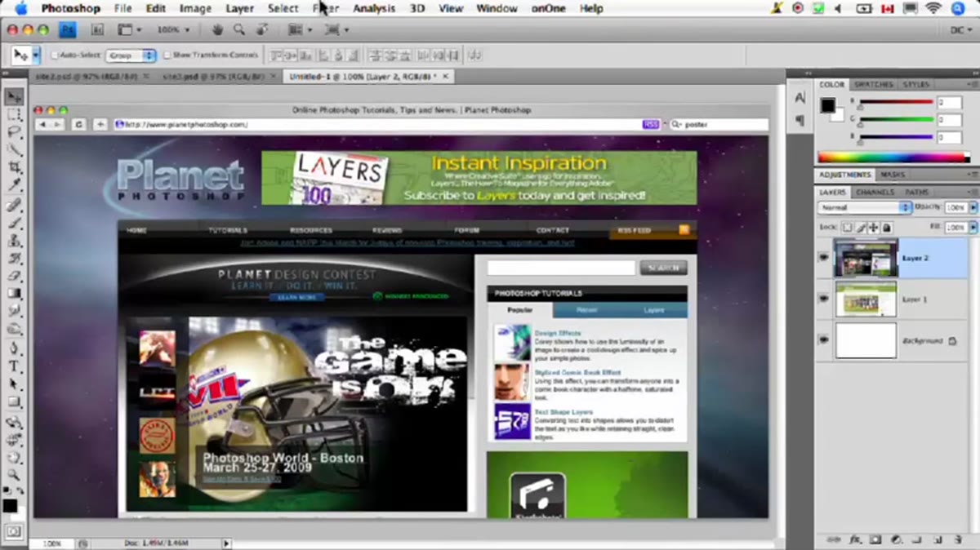Screen dimensions: 980x550
Task: Open the Auto-Select Group dropdown
Action: pyautogui.click(x=131, y=55)
